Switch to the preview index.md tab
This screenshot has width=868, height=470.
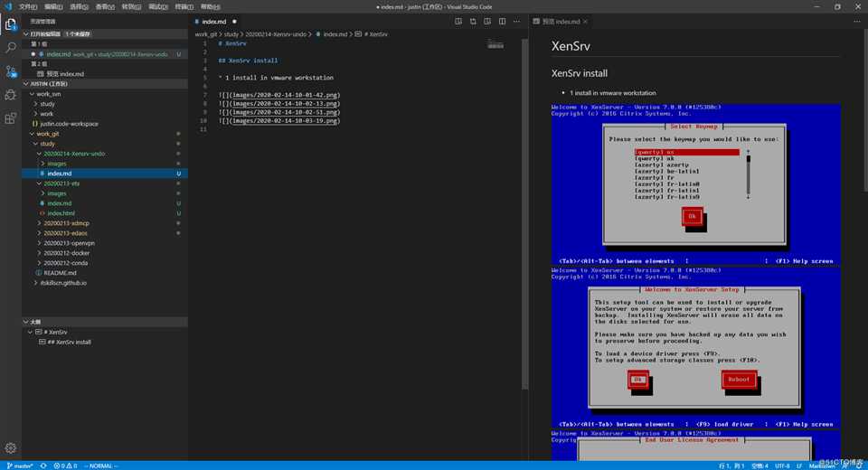click(561, 22)
